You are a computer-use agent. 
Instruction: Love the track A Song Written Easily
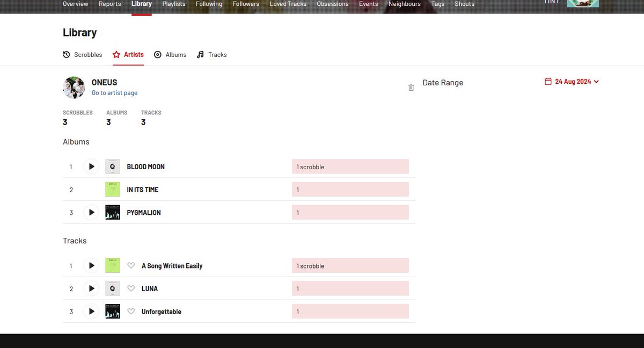[131, 266]
